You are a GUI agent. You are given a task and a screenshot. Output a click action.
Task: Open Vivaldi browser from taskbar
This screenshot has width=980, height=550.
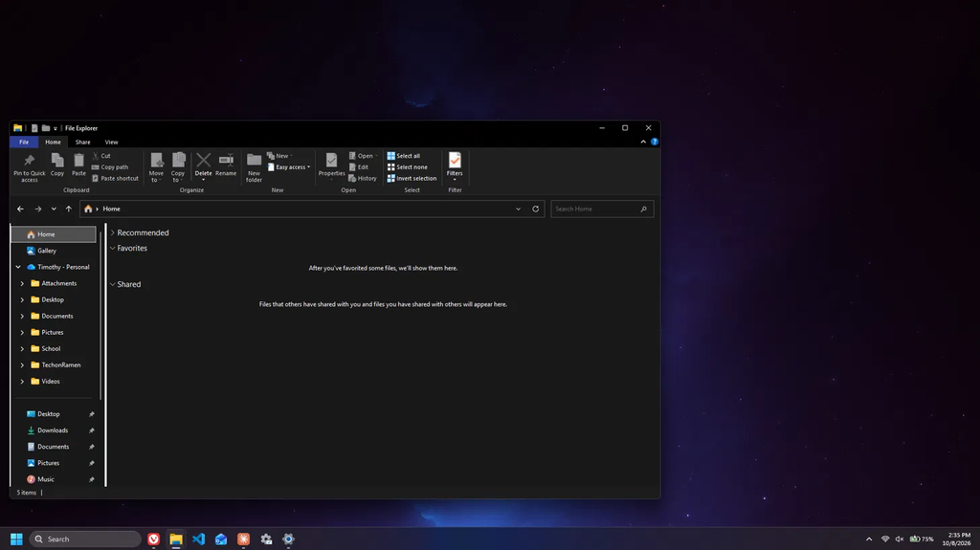(154, 539)
